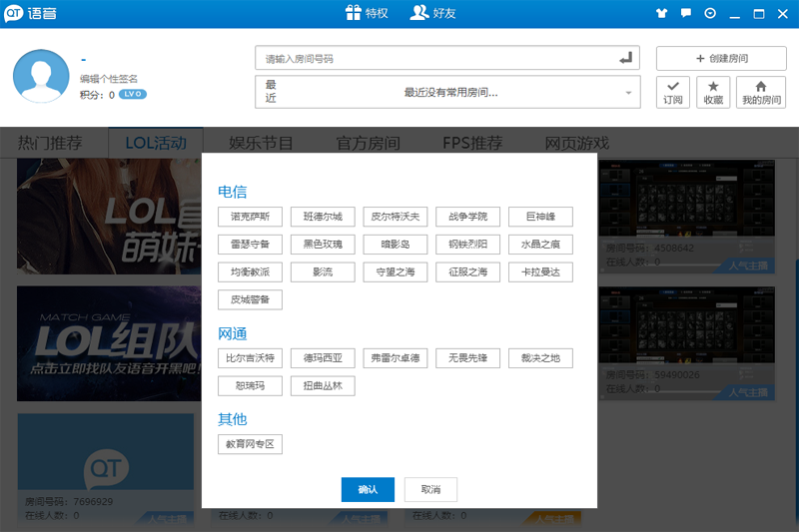Select server 班德尔城
Screen dimensions: 799x532
click(x=323, y=217)
